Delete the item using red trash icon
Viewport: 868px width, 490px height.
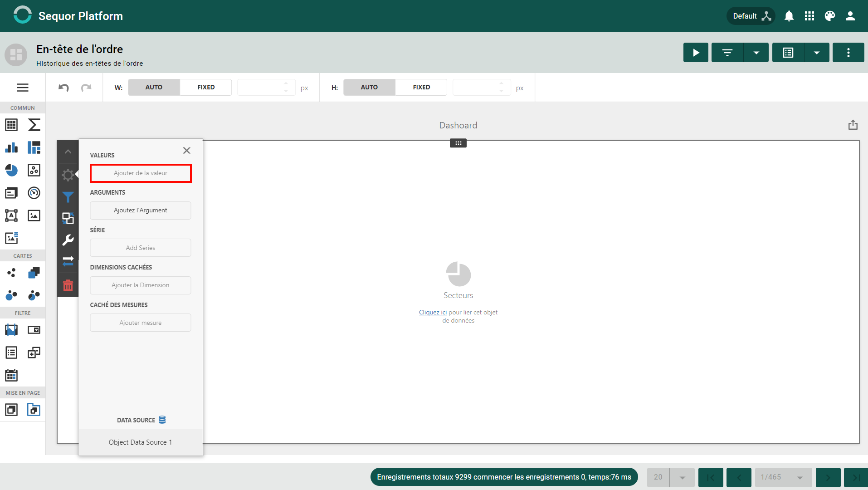pyautogui.click(x=68, y=285)
